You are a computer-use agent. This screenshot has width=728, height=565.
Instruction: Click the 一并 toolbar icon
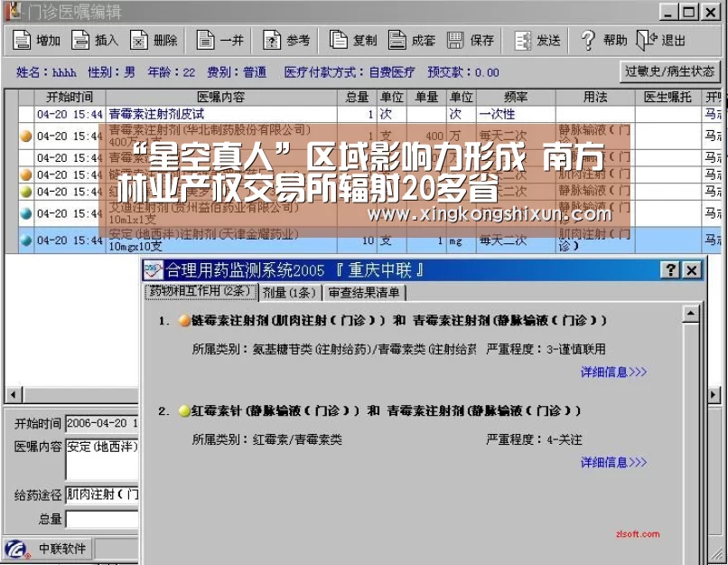[x=205, y=41]
